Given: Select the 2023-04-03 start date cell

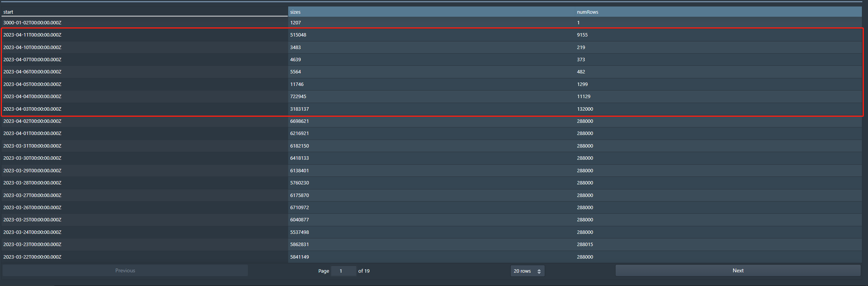Looking at the screenshot, I should coord(32,109).
